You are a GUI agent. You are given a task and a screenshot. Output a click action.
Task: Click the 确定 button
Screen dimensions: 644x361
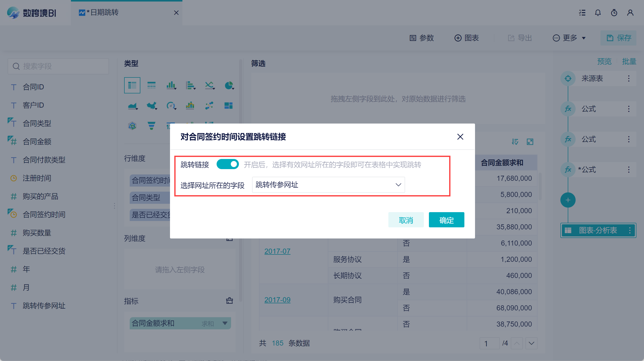coord(446,220)
